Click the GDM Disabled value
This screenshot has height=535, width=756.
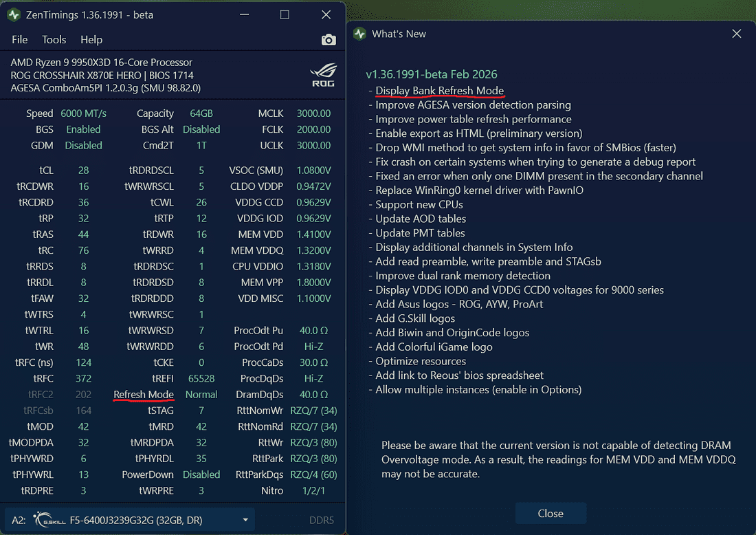point(83,145)
